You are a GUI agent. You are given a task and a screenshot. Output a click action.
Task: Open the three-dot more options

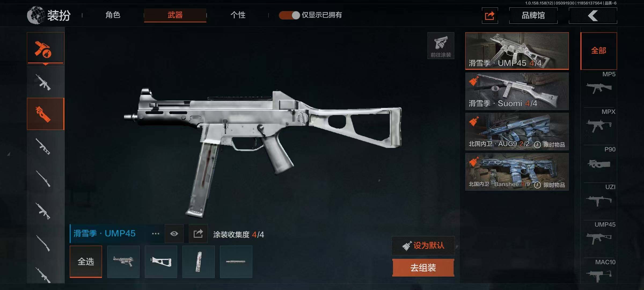click(x=155, y=234)
